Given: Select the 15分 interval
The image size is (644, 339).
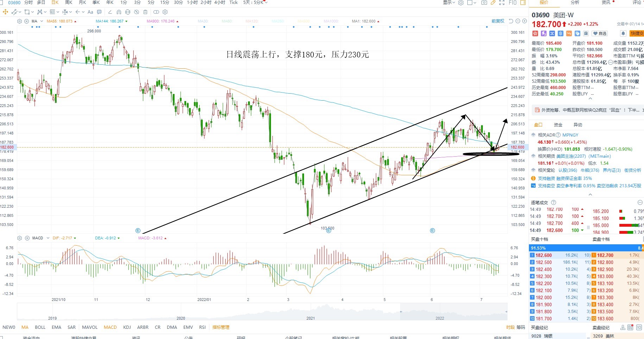Looking at the screenshot, I should [x=164, y=2].
